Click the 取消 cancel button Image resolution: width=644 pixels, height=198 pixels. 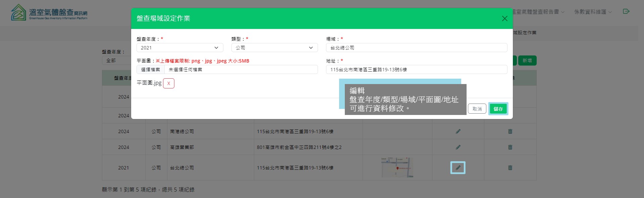click(x=477, y=109)
